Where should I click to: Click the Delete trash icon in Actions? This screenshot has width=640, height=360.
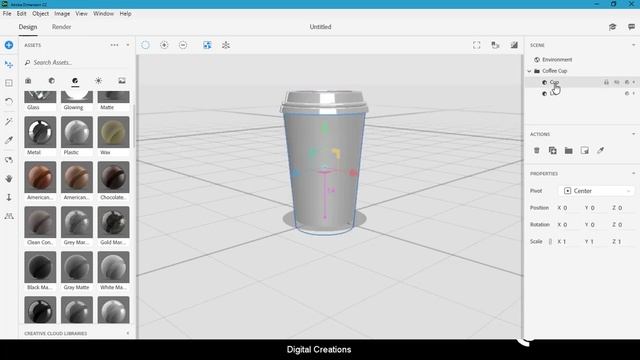pos(537,151)
